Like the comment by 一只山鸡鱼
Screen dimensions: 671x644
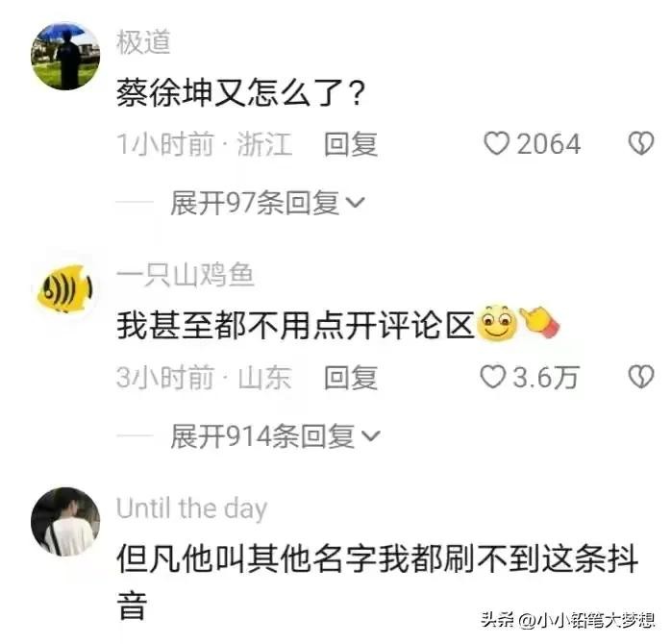coord(492,377)
